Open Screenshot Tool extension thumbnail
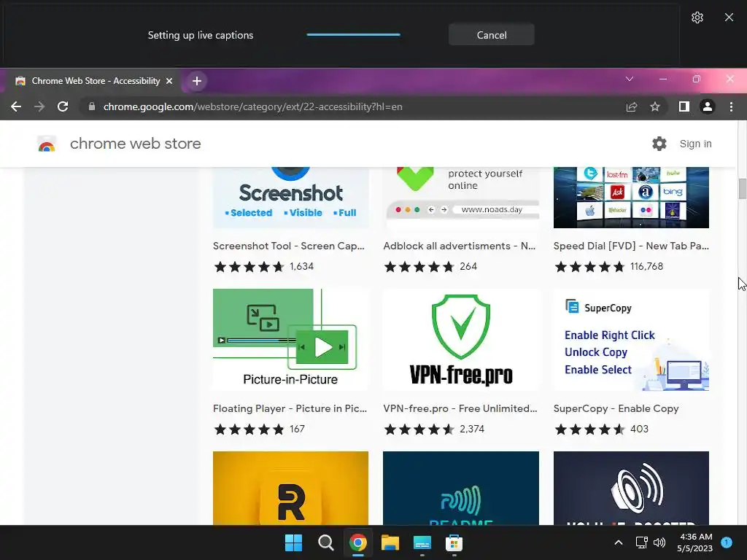The image size is (747, 560). pos(290,197)
